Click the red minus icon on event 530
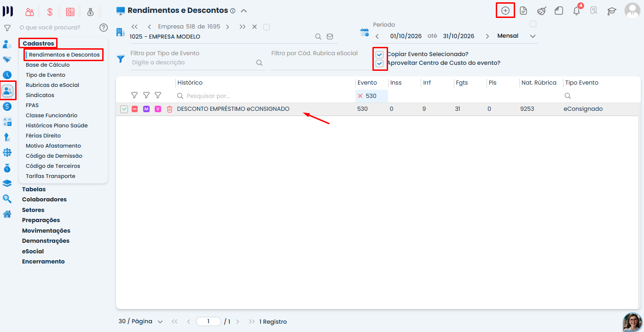Viewport: 644px width, 332px height. (x=135, y=109)
